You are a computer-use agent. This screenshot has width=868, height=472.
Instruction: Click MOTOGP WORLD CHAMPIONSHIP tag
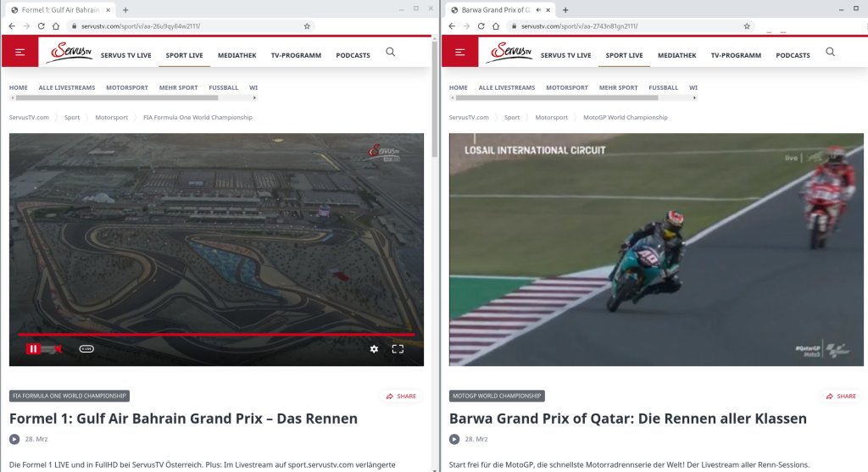pyautogui.click(x=497, y=396)
